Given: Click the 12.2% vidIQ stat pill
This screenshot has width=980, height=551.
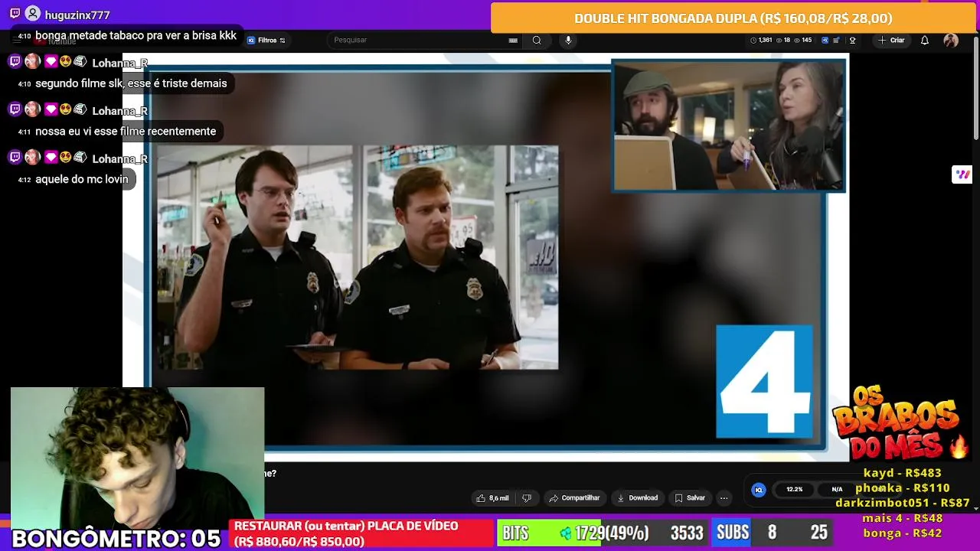Looking at the screenshot, I should click(795, 490).
